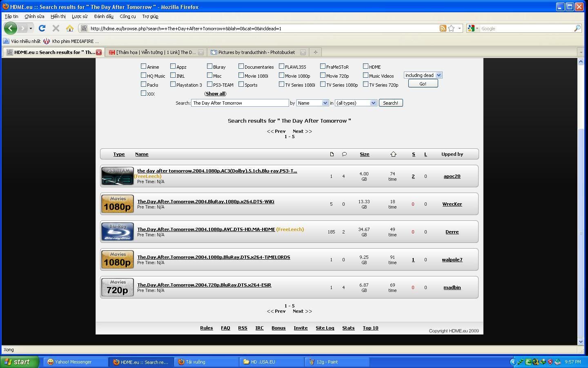Bookmark page with star icon
Screen dimensions: 588x368
(451, 28)
